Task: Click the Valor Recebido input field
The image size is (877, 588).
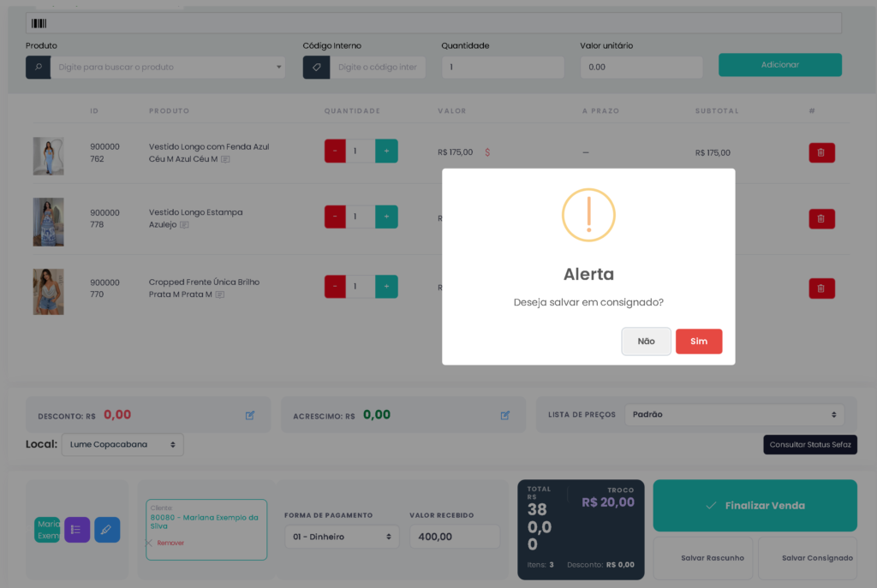Action: click(455, 537)
